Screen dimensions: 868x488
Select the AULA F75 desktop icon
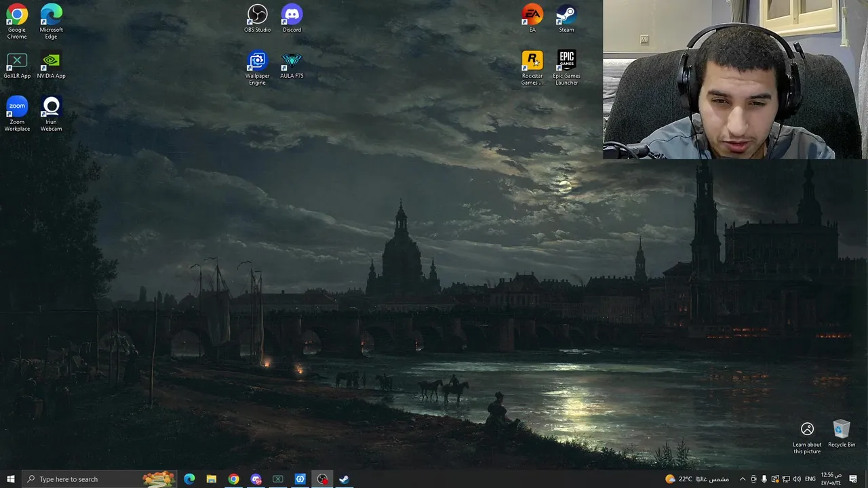(292, 66)
